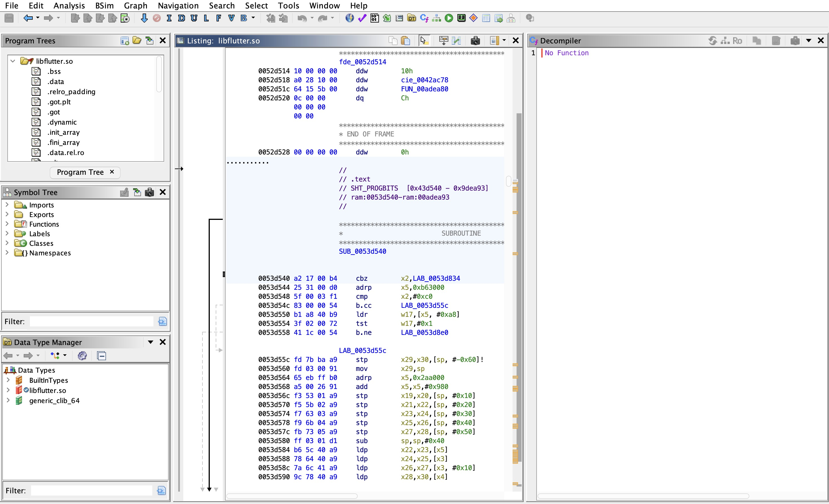829x504 pixels.
Task: Click the Save program icon in the toolbar
Action: (9, 18)
